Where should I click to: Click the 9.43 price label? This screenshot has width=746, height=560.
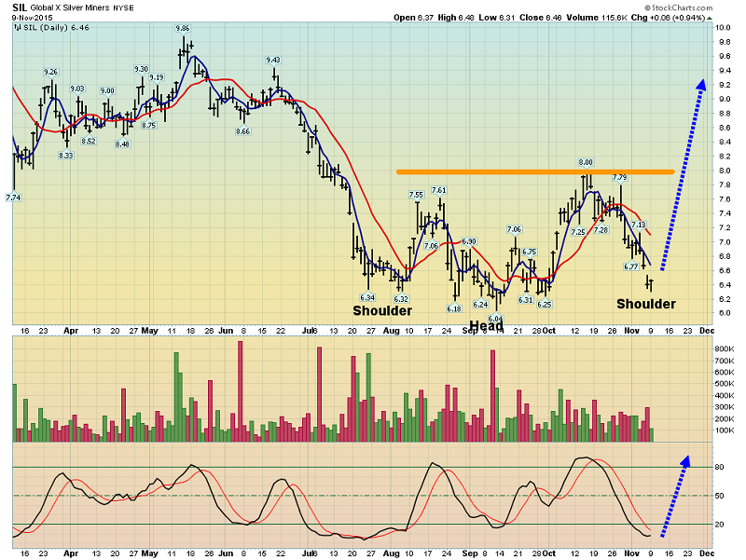(273, 60)
